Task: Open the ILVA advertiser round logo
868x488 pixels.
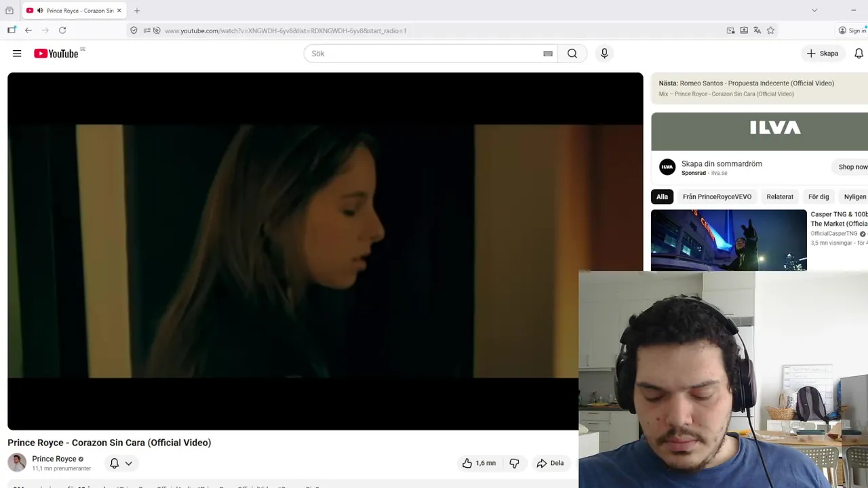Action: (667, 167)
